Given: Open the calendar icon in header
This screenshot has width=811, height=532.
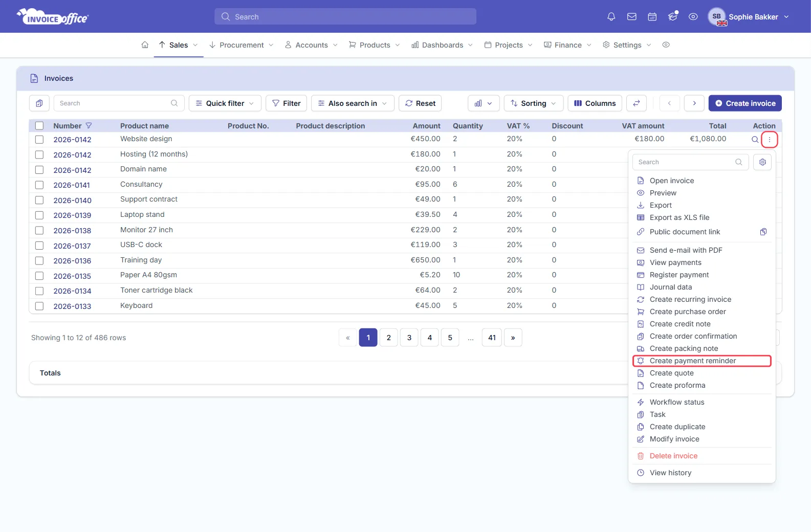Looking at the screenshot, I should point(652,17).
